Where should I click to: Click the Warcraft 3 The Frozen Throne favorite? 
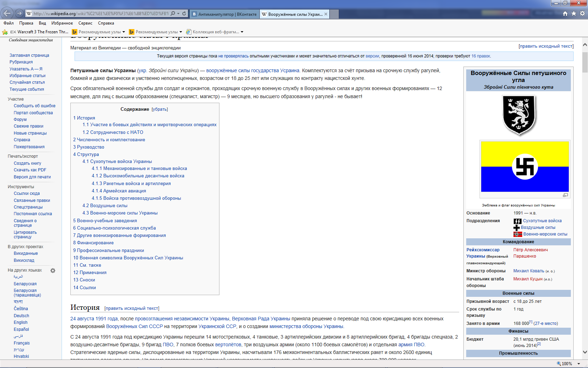tap(40, 32)
